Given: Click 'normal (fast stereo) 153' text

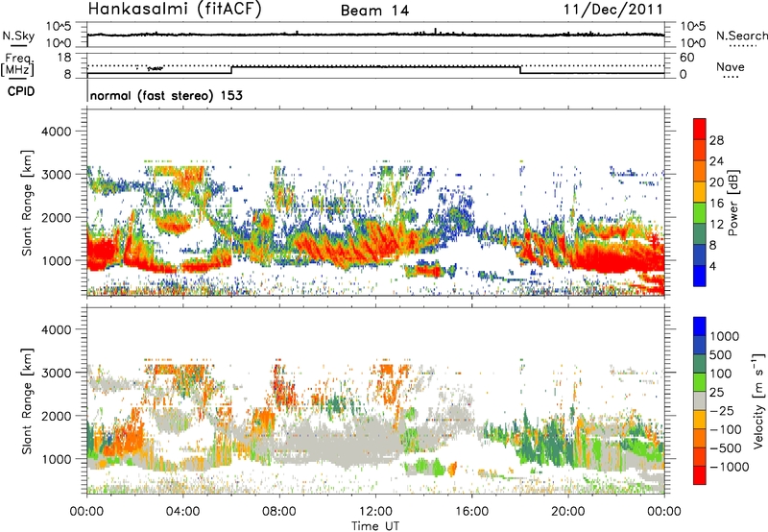Looking at the screenshot, I should [x=166, y=95].
